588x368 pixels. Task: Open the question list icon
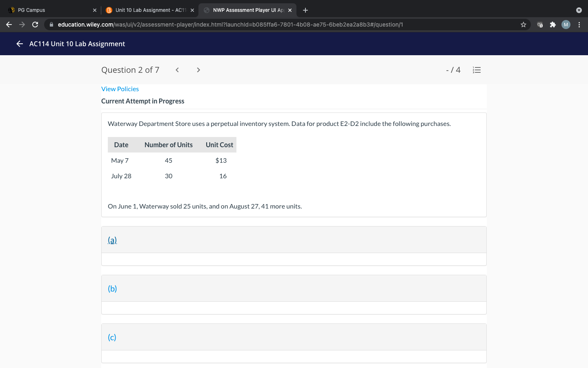pos(477,70)
